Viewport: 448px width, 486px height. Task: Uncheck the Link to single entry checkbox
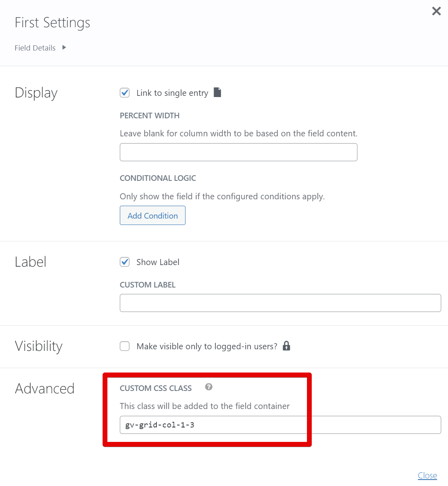coord(125,93)
